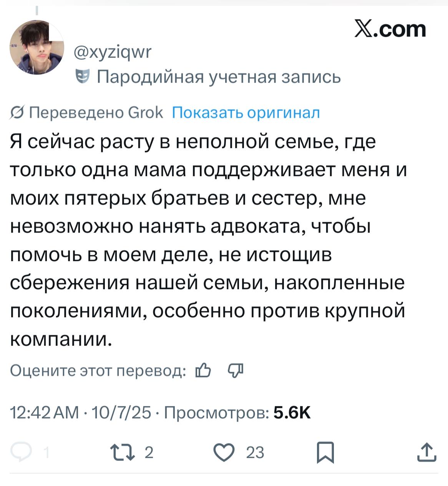
Task: View the Просмотров 5.6K count
Action: coord(237,413)
